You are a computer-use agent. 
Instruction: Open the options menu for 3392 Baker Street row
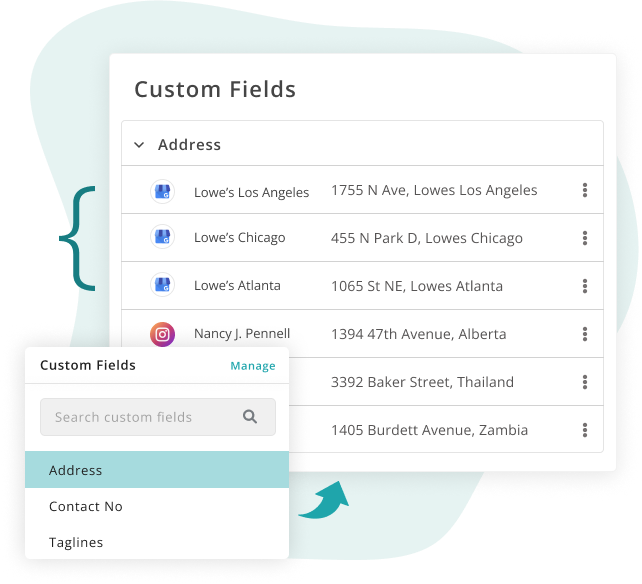point(585,382)
